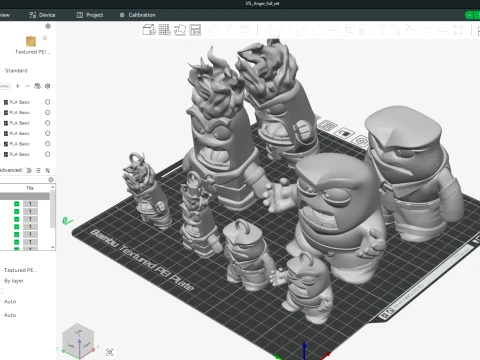
Task: Click the Add plate grid icon
Action: pyautogui.click(x=164, y=30)
